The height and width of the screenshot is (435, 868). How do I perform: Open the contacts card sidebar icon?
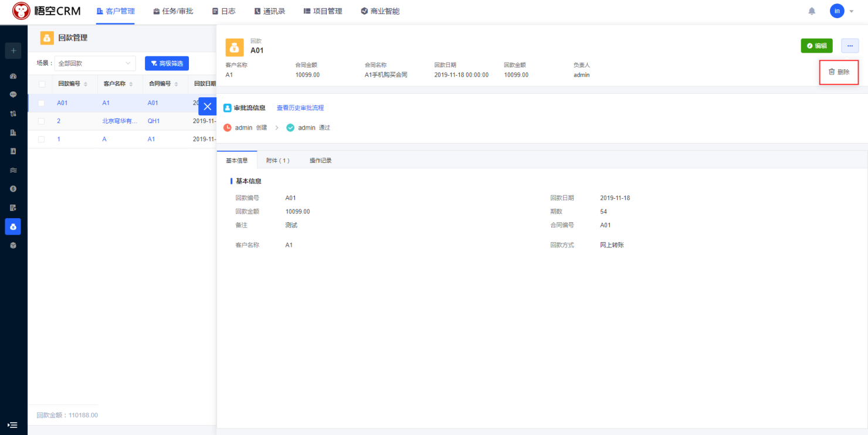pyautogui.click(x=13, y=151)
